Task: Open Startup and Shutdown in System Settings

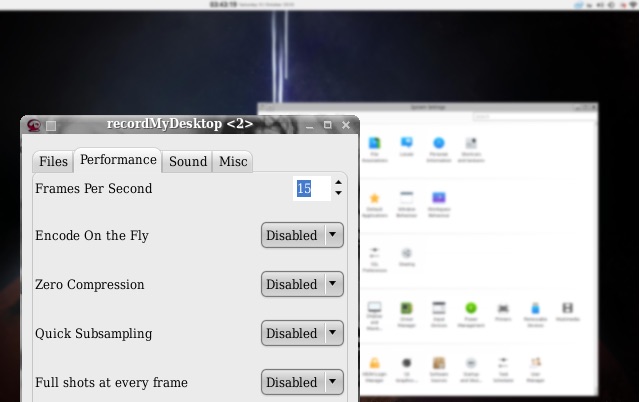Action: (x=471, y=370)
